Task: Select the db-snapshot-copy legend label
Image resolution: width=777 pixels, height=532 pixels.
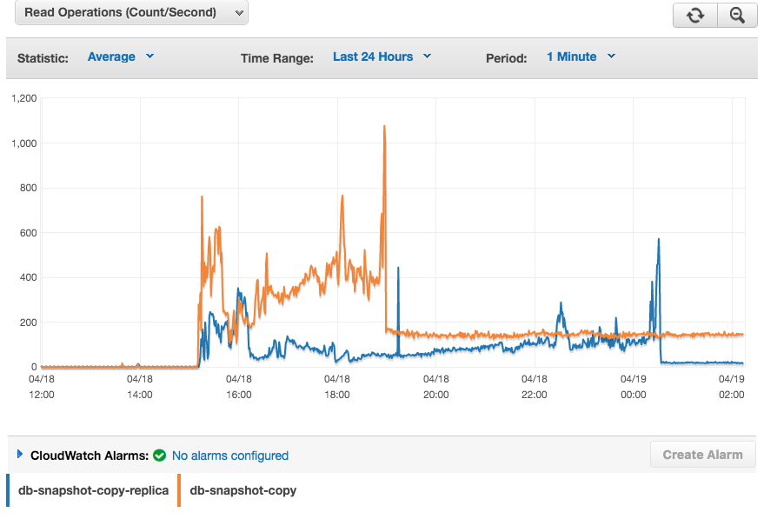Action: [x=242, y=490]
